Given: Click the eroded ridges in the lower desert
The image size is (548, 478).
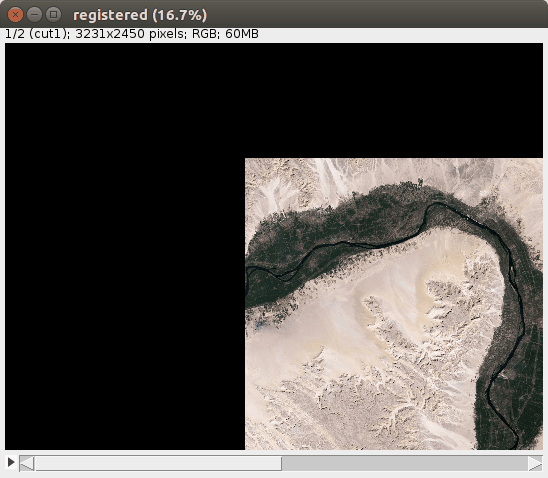Looking at the screenshot, I should (367, 402).
